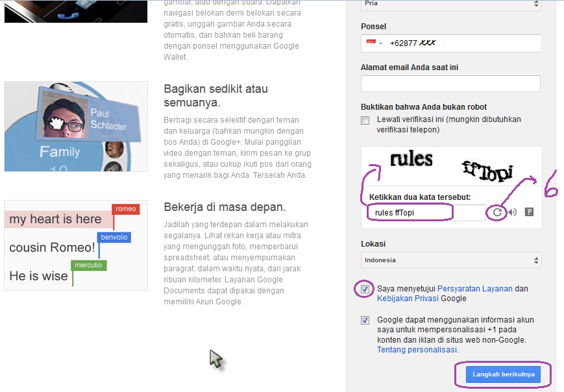This screenshot has width=564, height=392.
Task: Click the text 'Ketikkan dua kata tersebut:'
Action: 420,197
